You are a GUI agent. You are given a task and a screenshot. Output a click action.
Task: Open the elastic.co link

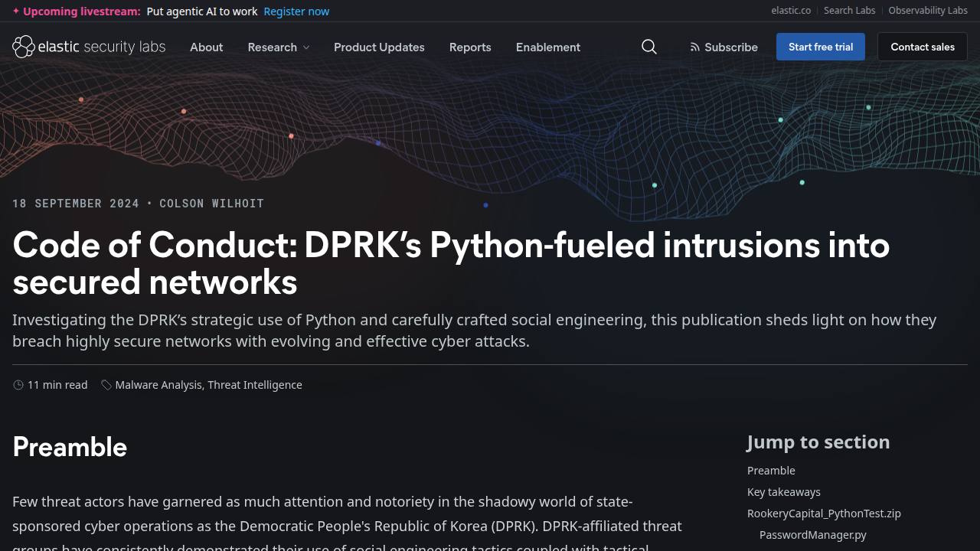tap(791, 11)
